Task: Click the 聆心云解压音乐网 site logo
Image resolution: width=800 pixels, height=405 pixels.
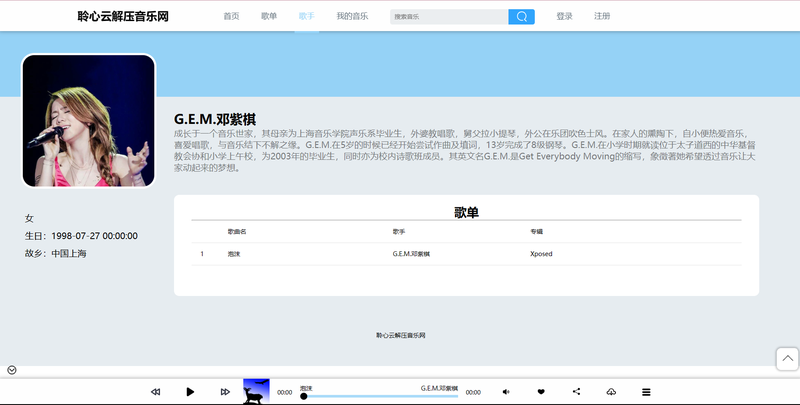Action: pos(123,16)
